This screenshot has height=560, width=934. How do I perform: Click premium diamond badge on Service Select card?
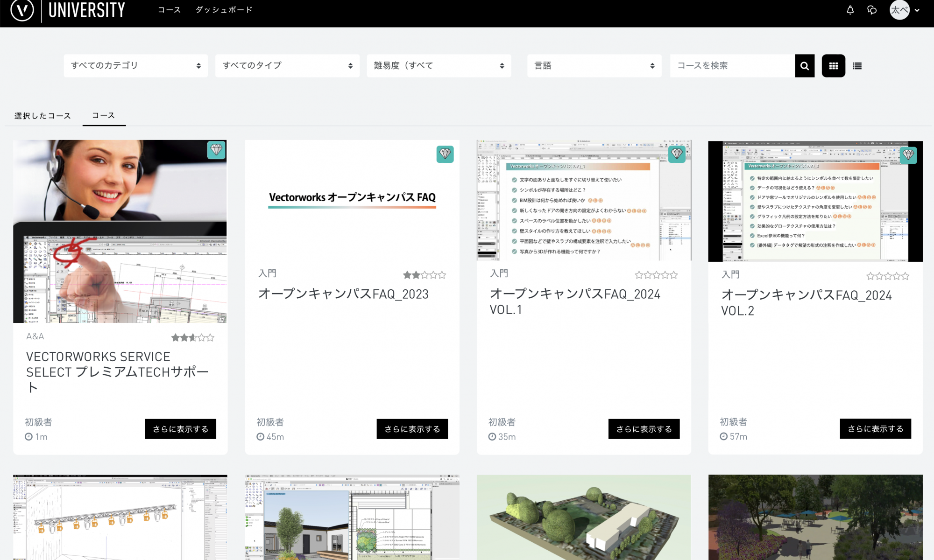tap(216, 150)
